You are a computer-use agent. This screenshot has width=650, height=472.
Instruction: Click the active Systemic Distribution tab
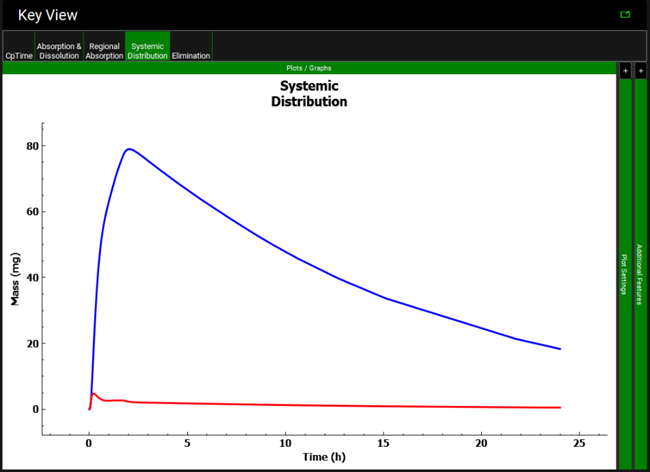pos(148,50)
